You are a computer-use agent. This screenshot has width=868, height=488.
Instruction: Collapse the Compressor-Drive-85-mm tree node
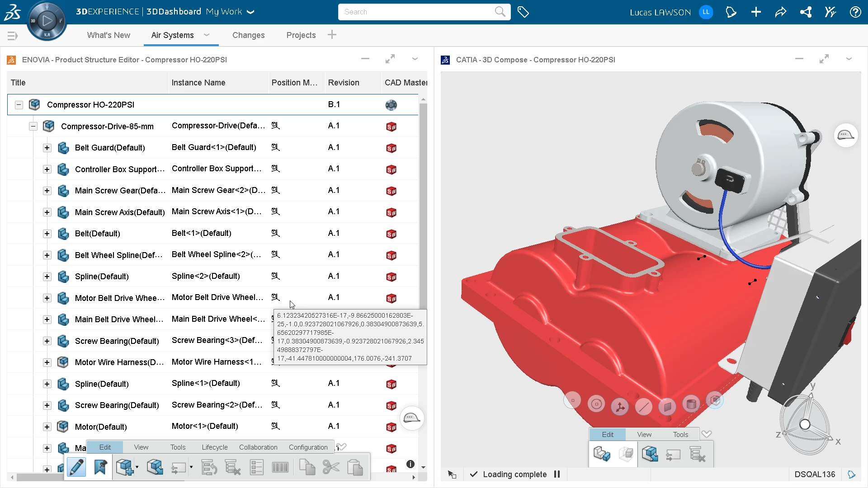pyautogui.click(x=33, y=127)
